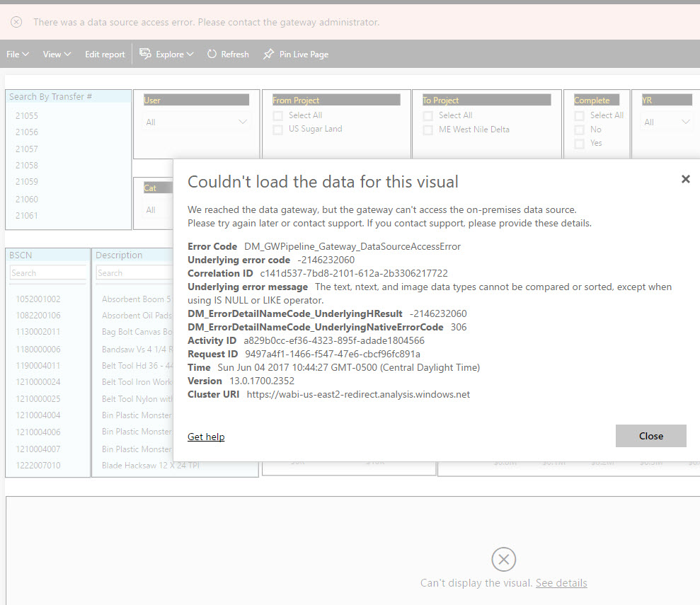The image size is (700, 605).
Task: Select BSCN 1082200106
Action: point(38,315)
